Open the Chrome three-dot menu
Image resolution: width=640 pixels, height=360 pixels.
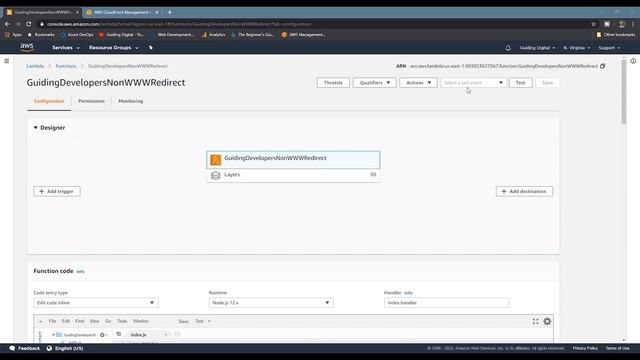633,24
